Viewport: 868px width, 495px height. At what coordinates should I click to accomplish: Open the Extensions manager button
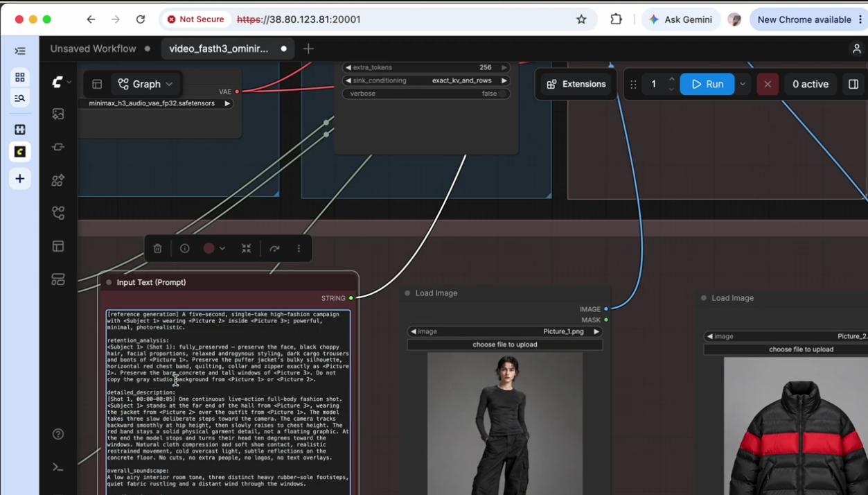click(x=576, y=84)
